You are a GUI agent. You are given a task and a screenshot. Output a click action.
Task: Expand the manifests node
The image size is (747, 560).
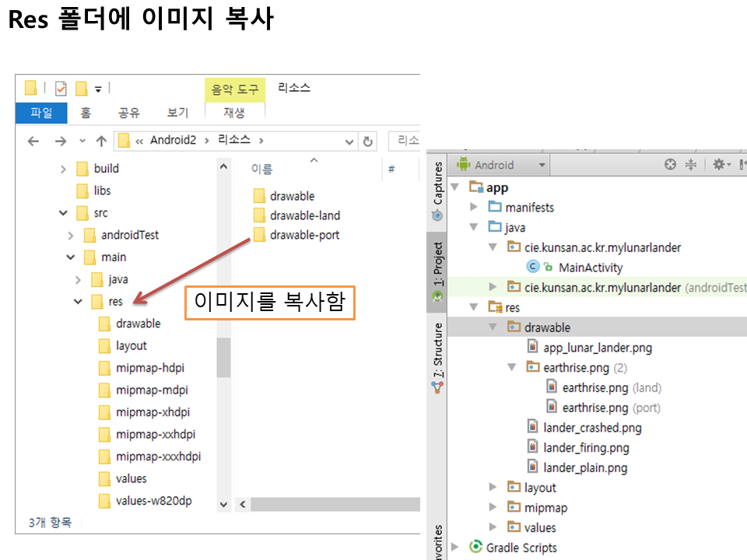coord(473,208)
